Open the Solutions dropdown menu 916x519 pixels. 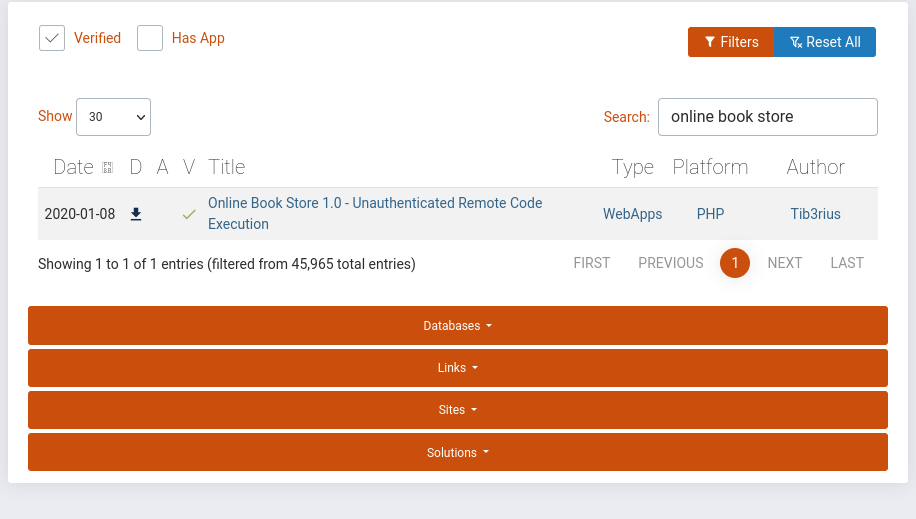(457, 452)
